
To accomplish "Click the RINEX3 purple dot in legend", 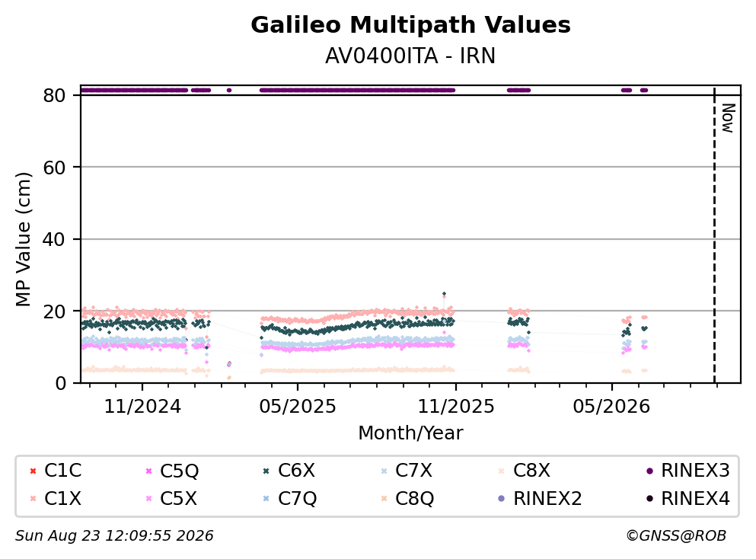I will [x=649, y=471].
